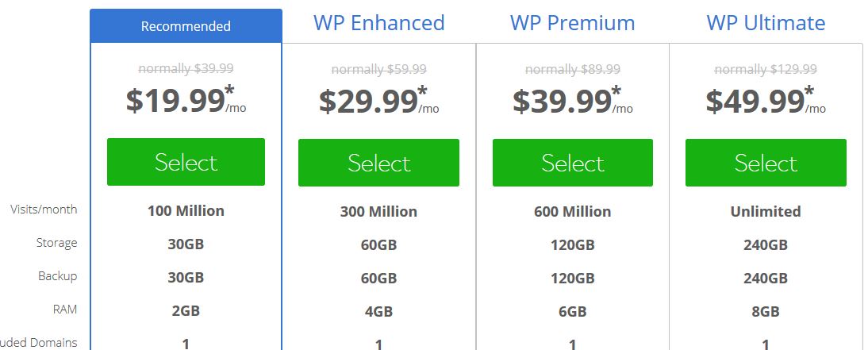The height and width of the screenshot is (350, 868).
Task: Click the Storage row label
Action: pyautogui.click(x=56, y=243)
